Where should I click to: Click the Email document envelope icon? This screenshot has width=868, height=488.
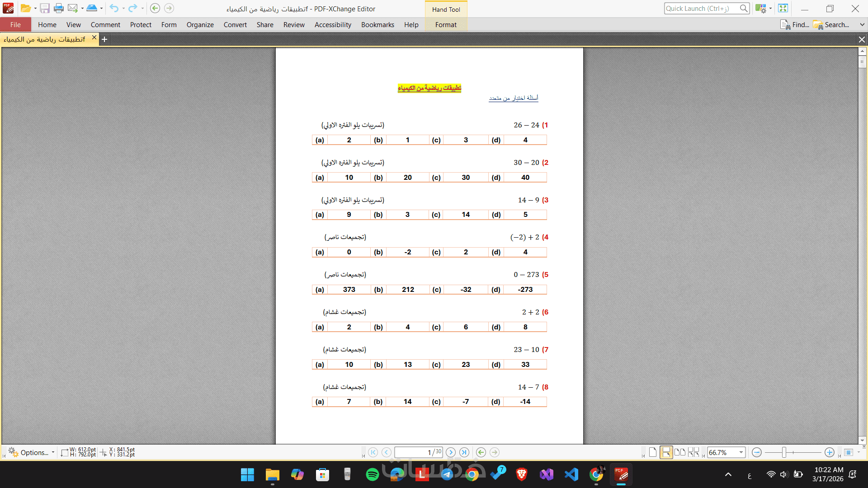(x=72, y=8)
